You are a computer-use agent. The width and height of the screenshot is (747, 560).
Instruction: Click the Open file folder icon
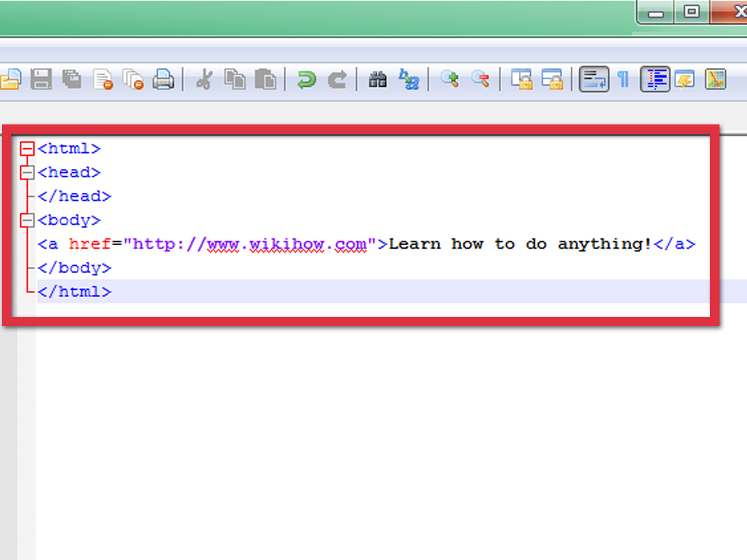coord(10,79)
